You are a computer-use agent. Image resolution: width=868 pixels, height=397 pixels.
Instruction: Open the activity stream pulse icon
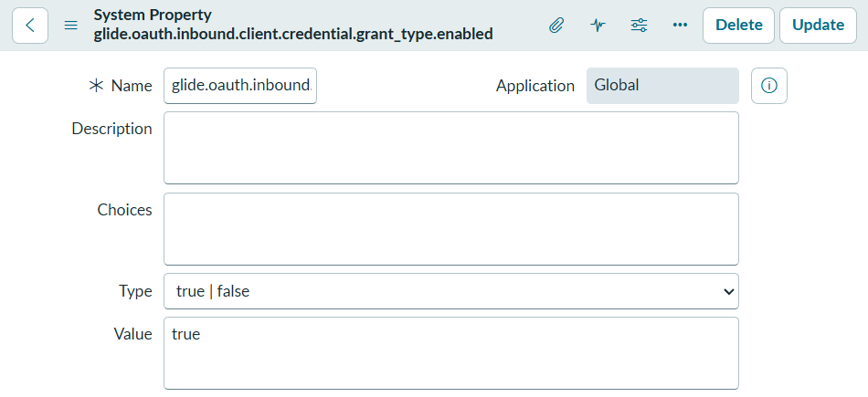(x=598, y=26)
